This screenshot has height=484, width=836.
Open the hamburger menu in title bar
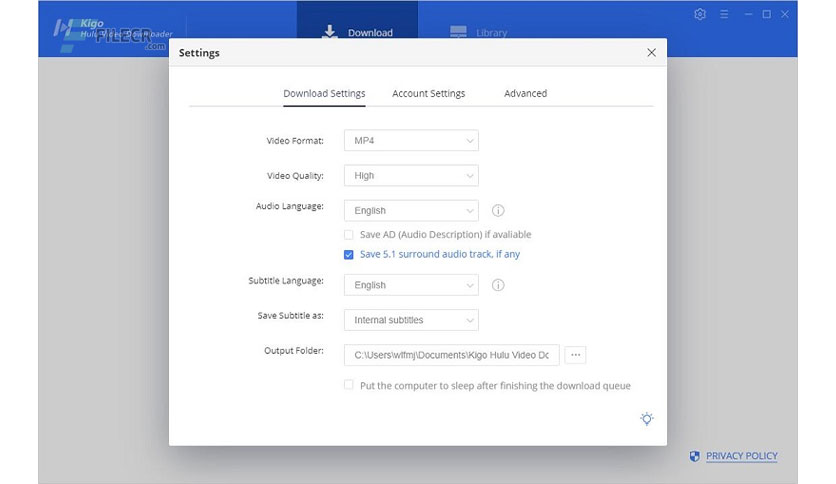click(724, 14)
